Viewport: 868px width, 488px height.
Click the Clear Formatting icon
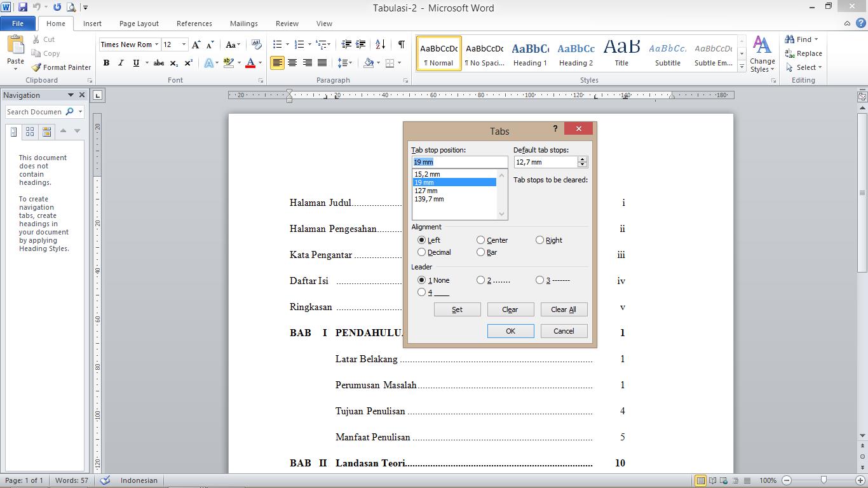pyautogui.click(x=257, y=44)
